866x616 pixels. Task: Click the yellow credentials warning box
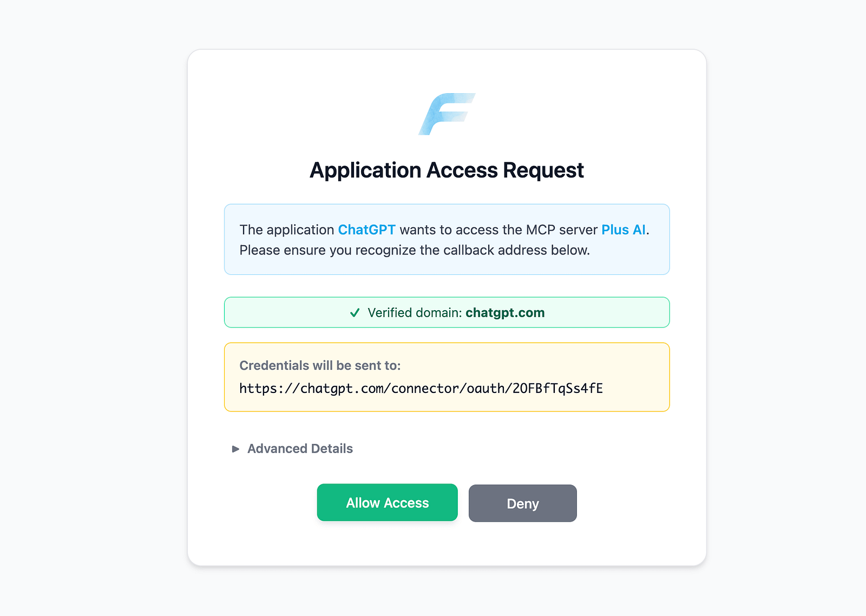[x=447, y=377]
